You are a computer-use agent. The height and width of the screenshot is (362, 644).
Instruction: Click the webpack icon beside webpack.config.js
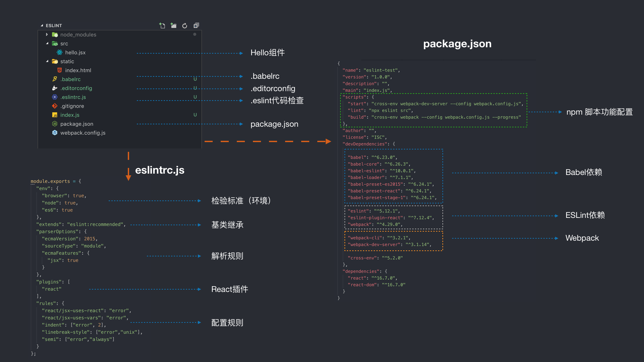pos(55,133)
